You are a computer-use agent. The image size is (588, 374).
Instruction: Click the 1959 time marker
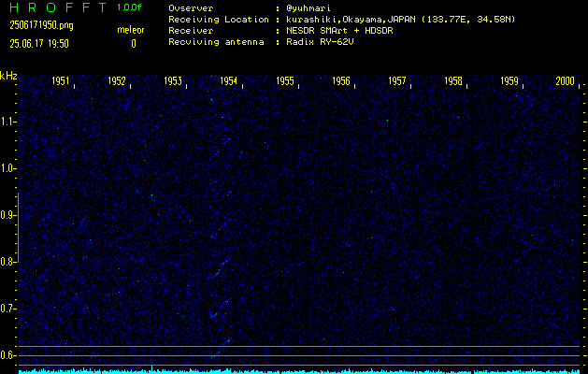(x=509, y=81)
